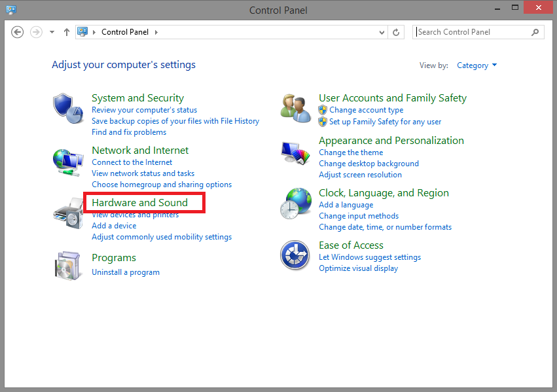Maximize the Control Panel window

(514, 7)
